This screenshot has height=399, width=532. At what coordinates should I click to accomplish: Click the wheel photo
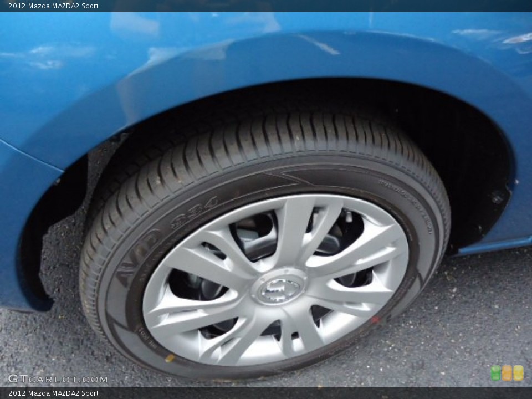(266, 200)
